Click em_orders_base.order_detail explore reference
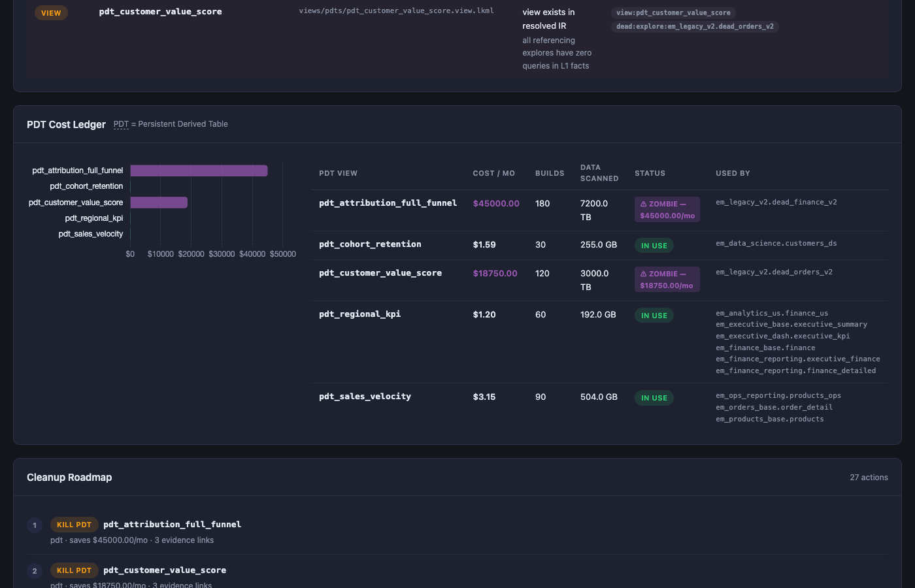 (774, 408)
